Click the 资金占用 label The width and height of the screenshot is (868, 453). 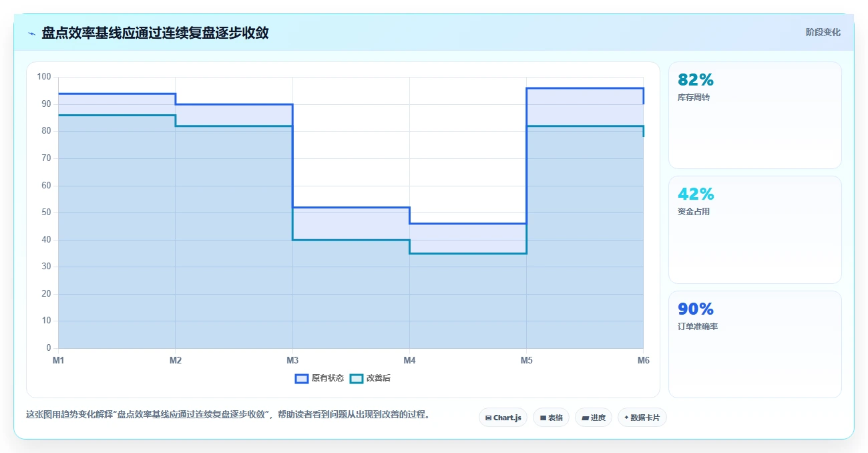pyautogui.click(x=692, y=212)
